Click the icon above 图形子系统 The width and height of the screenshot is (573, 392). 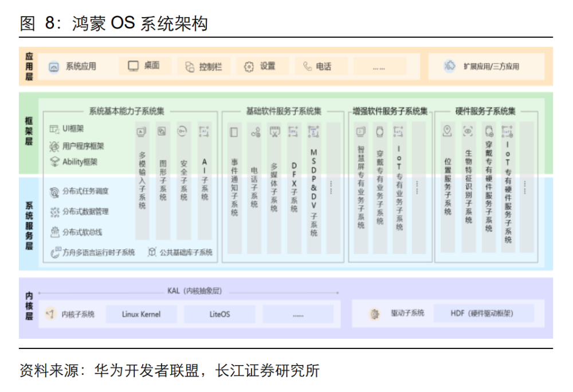click(x=162, y=131)
